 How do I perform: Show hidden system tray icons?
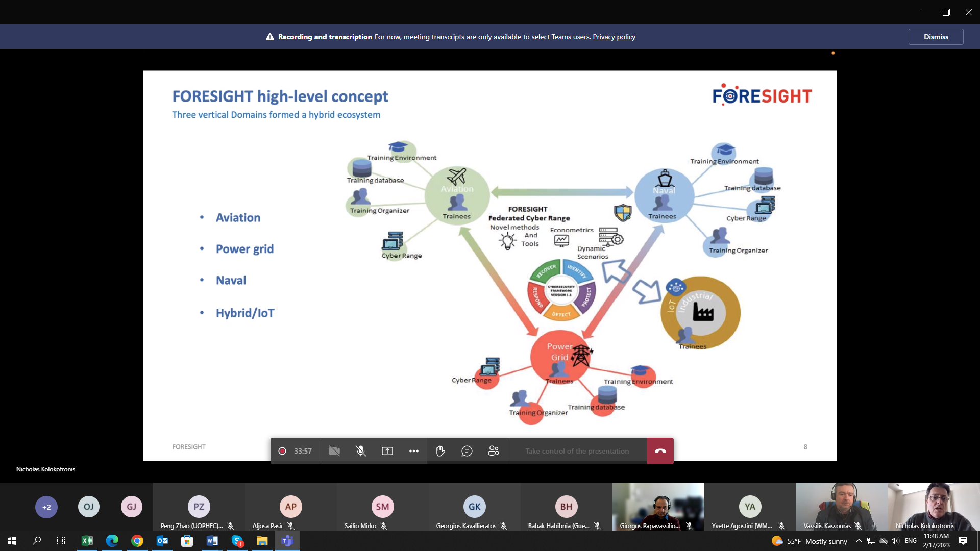pos(859,541)
